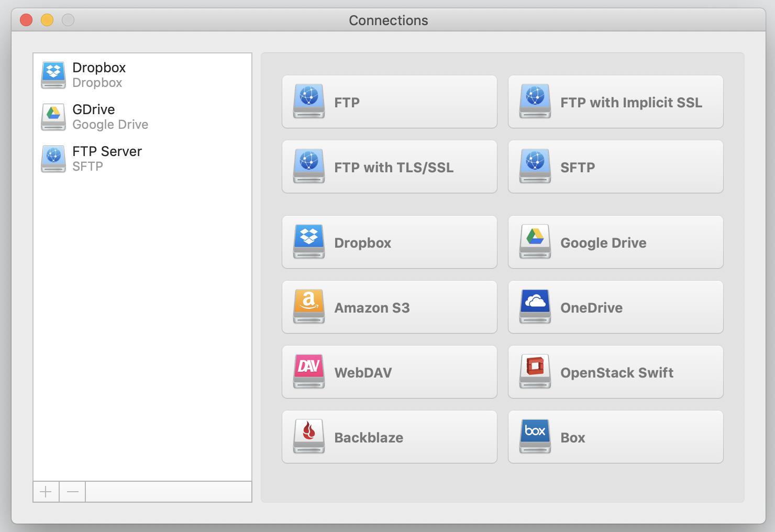This screenshot has height=532, width=775.
Task: Choose the SFTP connection type label
Action: pos(578,167)
